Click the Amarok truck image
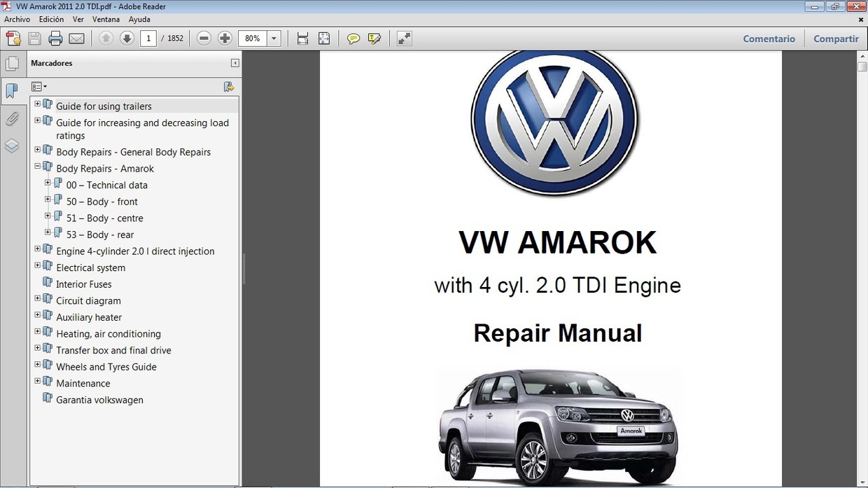 [558, 425]
